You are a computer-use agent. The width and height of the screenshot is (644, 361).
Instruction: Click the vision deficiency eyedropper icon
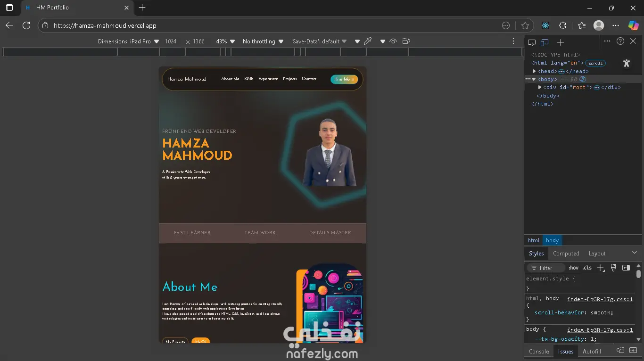coord(368,41)
